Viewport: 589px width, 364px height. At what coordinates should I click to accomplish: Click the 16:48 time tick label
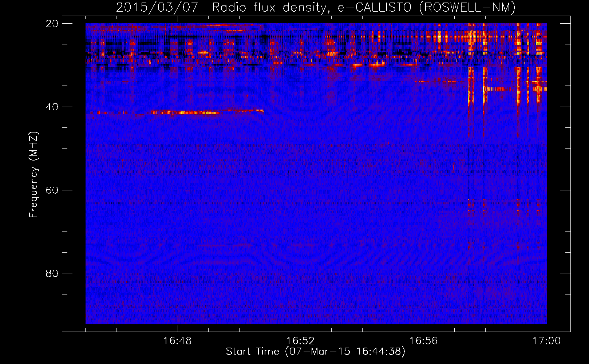pos(178,341)
